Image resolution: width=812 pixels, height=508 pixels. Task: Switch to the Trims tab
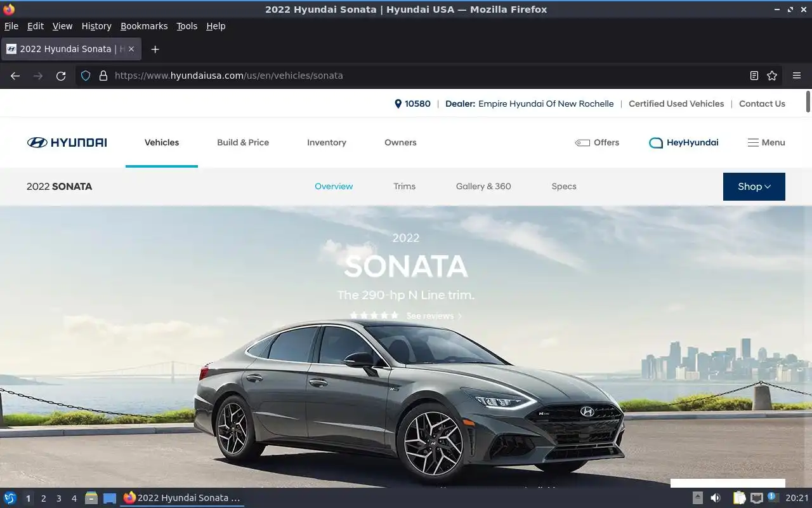click(404, 186)
